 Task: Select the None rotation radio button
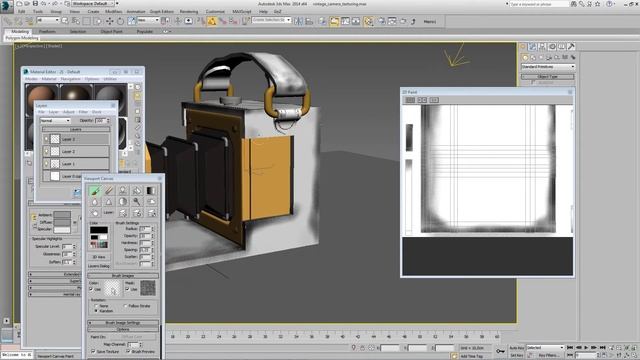tap(96, 306)
